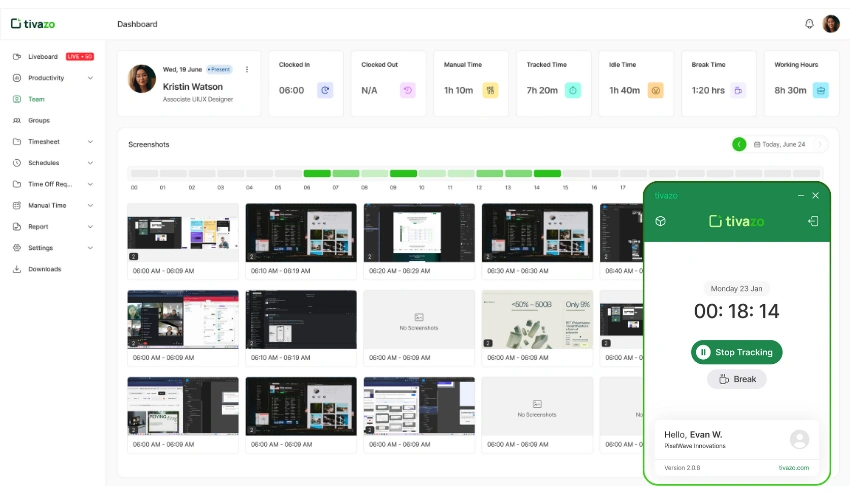Click the Break Time coffee cup icon
Screen dimensions: 850x494
738,90
